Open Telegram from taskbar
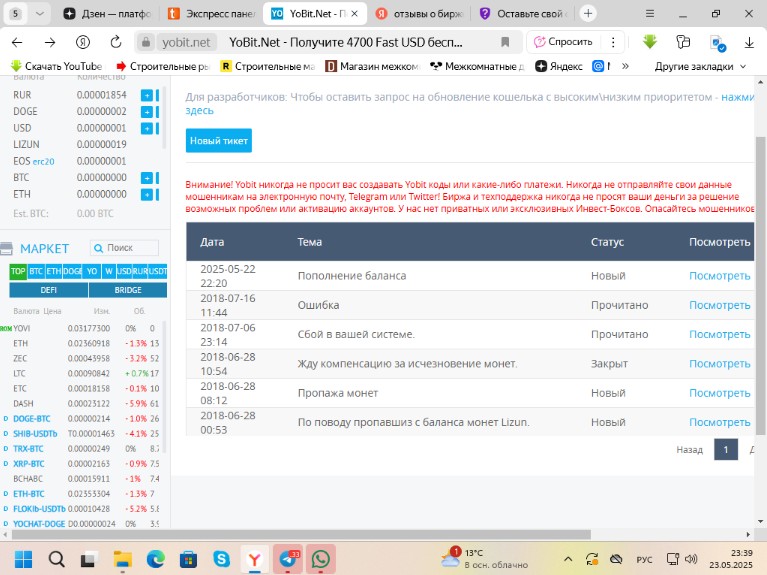The image size is (767, 575). (288, 559)
